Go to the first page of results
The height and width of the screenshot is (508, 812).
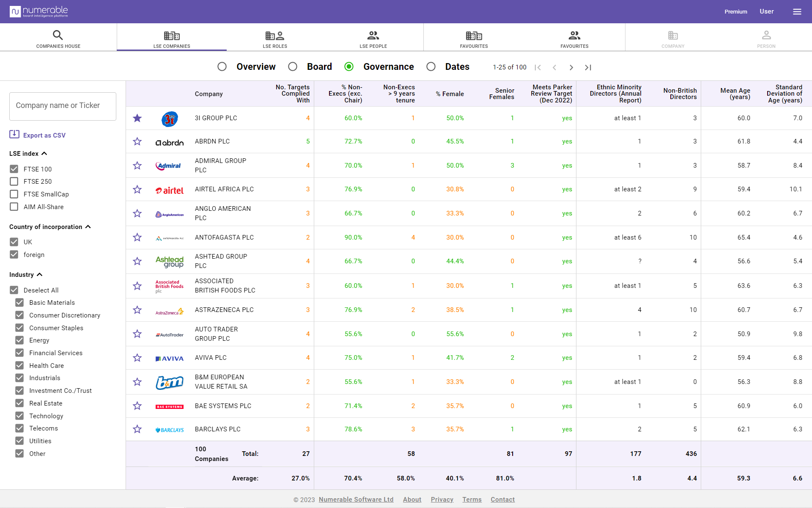point(538,67)
